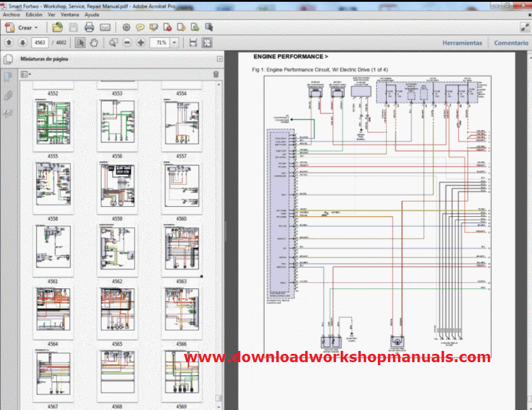This screenshot has width=532, height=410.
Task: Collapse the Miniaturas de página panel
Action: click(220, 58)
